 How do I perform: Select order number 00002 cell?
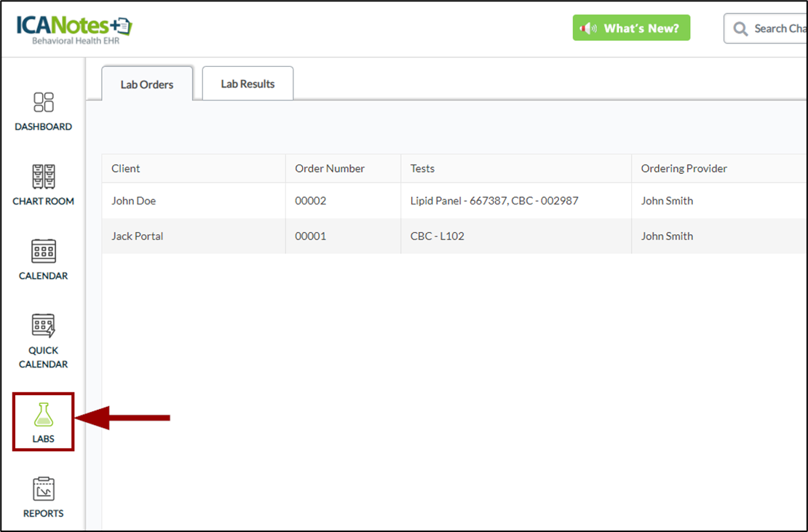click(x=311, y=201)
